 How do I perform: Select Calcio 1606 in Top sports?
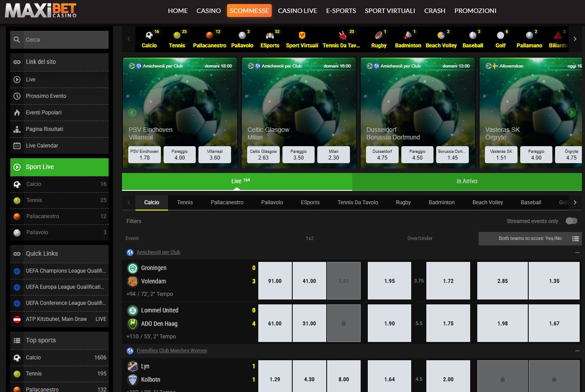[x=59, y=358]
